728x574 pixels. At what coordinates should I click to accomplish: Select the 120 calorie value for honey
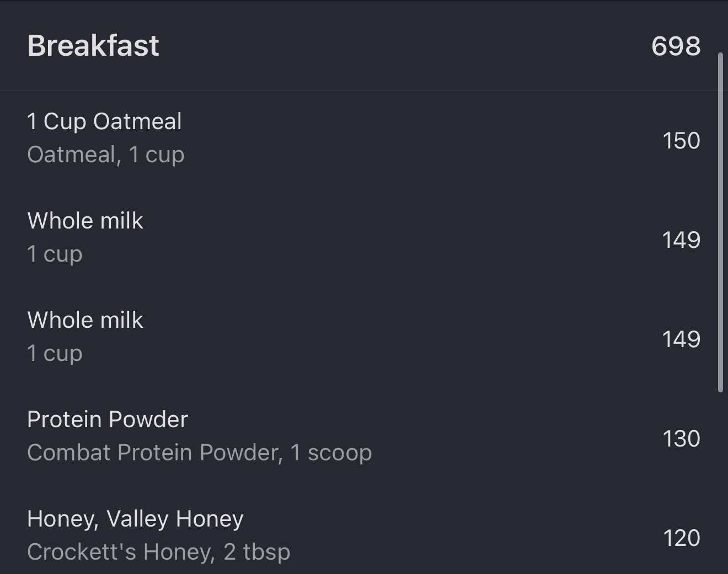point(681,538)
